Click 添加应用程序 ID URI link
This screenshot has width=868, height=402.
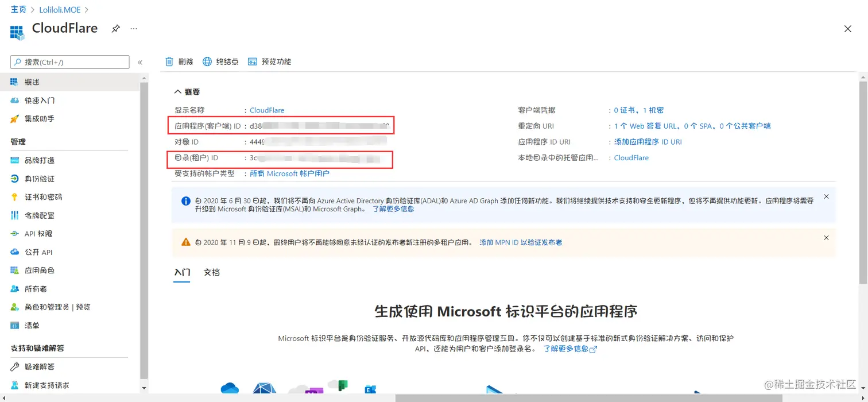click(x=648, y=142)
